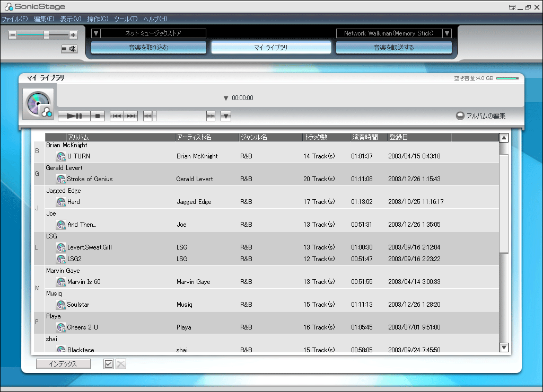The height and width of the screenshot is (392, 543).
Task: Sort by 演奏時間 column header
Action: point(369,137)
